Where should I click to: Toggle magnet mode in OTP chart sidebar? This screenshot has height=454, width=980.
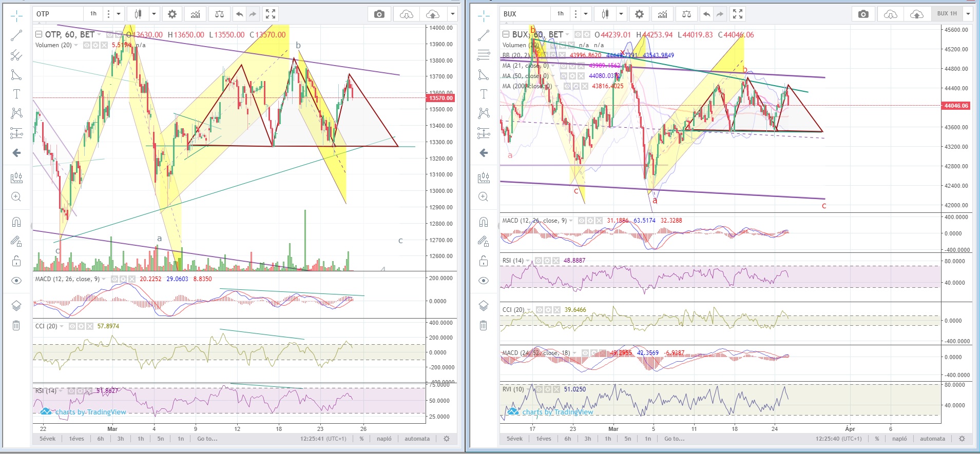coord(16,222)
